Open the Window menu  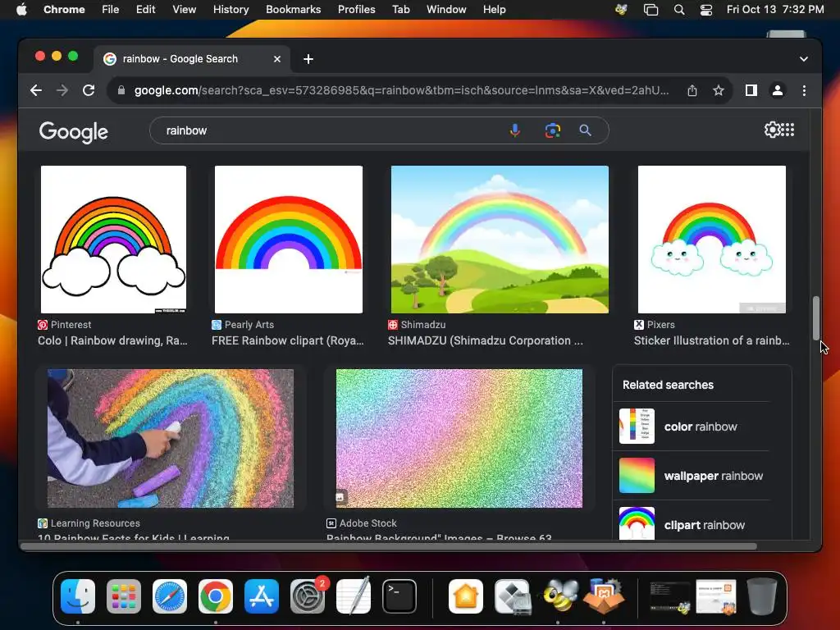pyautogui.click(x=446, y=9)
